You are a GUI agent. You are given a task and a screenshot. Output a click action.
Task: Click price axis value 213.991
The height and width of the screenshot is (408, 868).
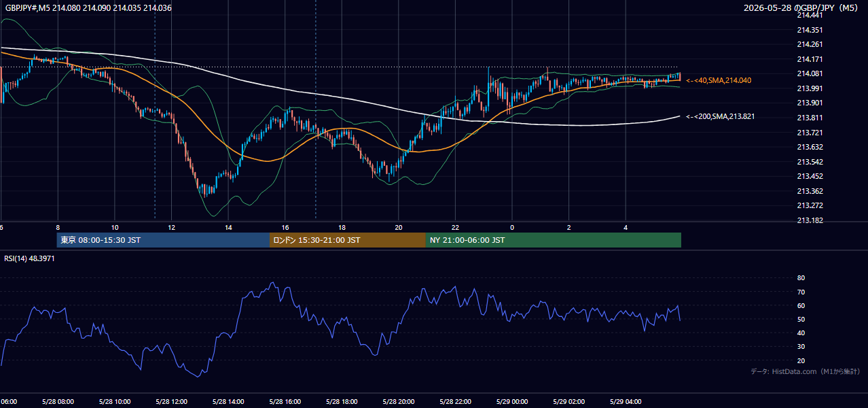(x=810, y=88)
